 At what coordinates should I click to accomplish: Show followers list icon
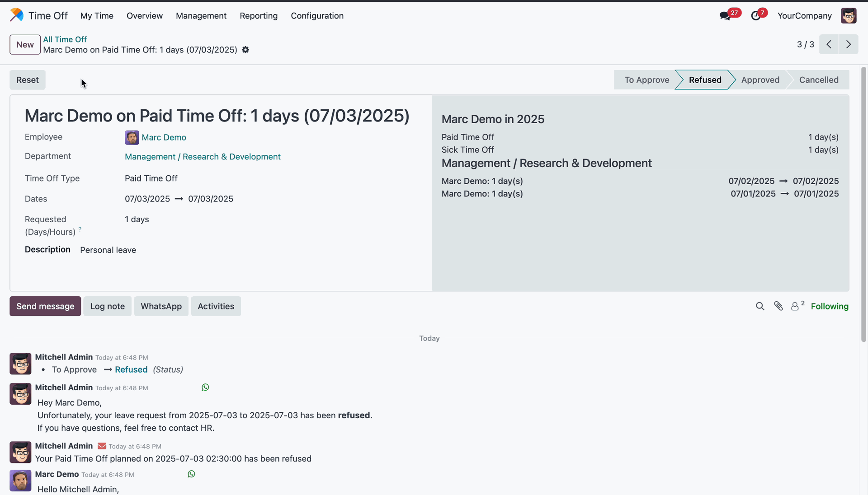pos(795,306)
